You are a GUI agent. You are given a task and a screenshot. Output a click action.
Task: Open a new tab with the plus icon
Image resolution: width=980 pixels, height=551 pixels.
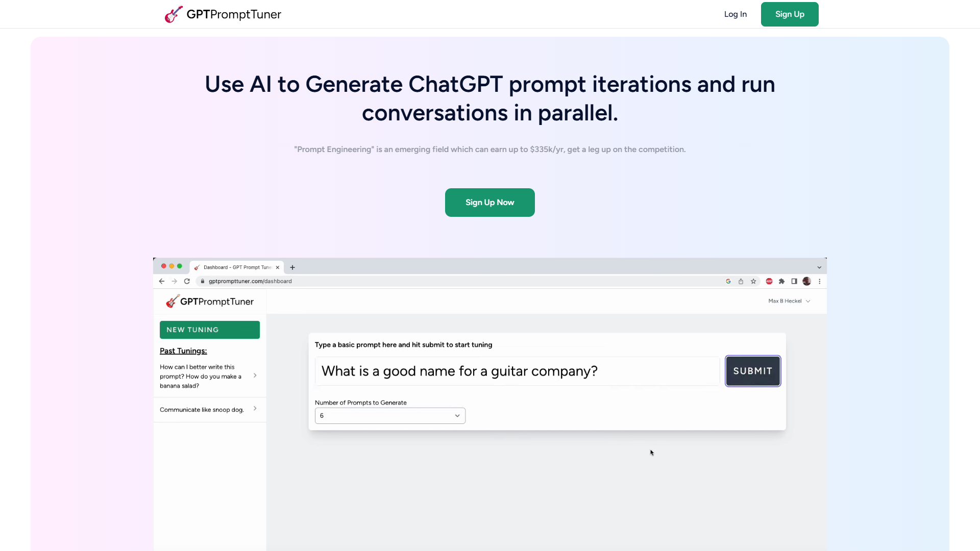coord(292,267)
